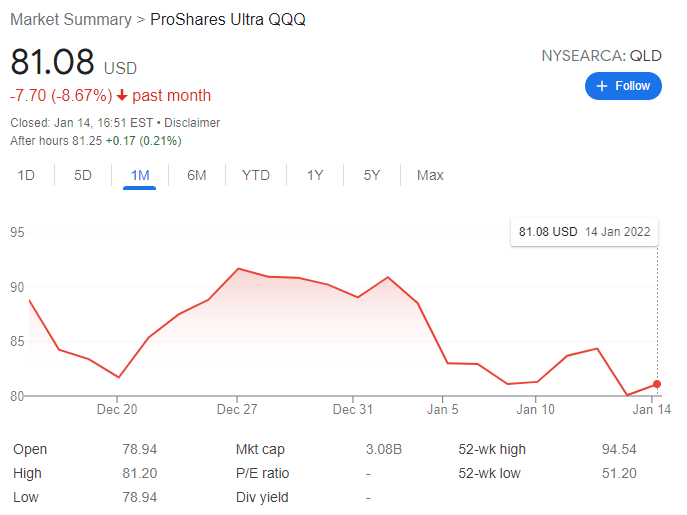Click the 81.08 price value
This screenshot has width=687, height=515.
coord(52,61)
